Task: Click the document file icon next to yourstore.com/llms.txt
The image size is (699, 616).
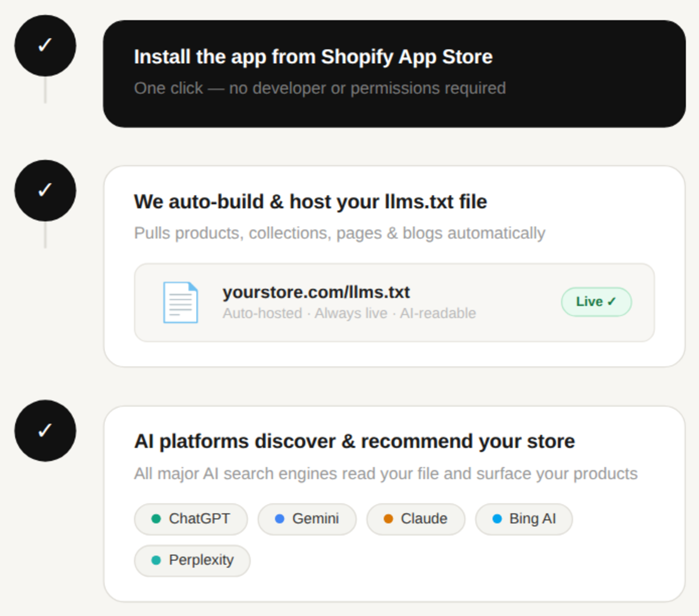Action: pyautogui.click(x=180, y=302)
